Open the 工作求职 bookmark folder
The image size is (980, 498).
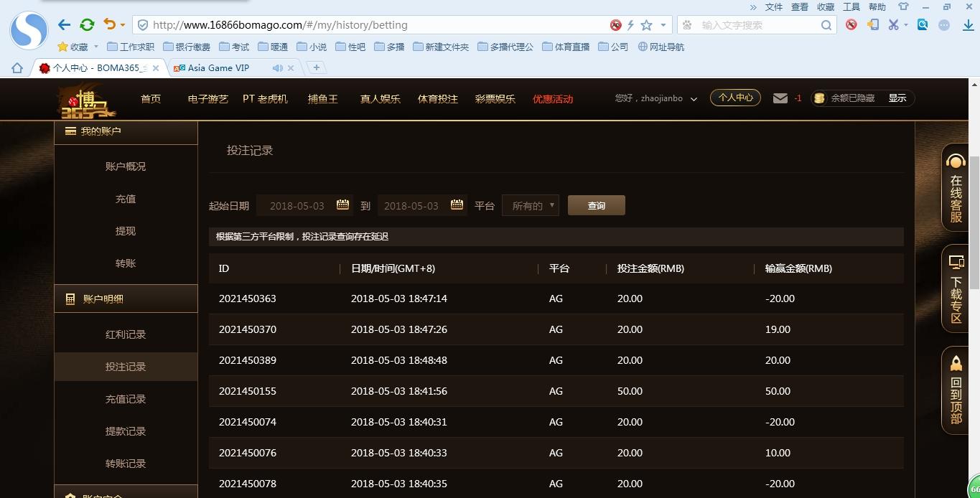coord(131,47)
